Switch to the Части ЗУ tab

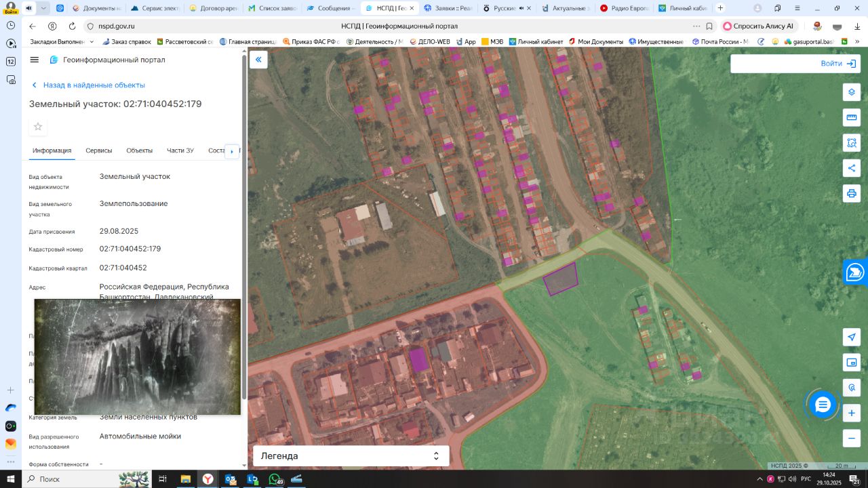[x=180, y=150]
